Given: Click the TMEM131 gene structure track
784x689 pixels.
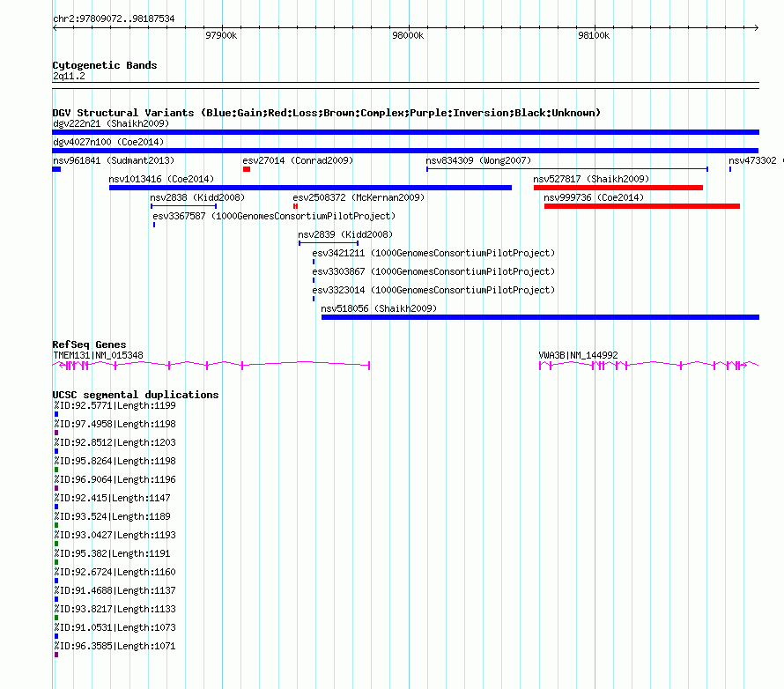Looking at the screenshot, I should [x=211, y=366].
